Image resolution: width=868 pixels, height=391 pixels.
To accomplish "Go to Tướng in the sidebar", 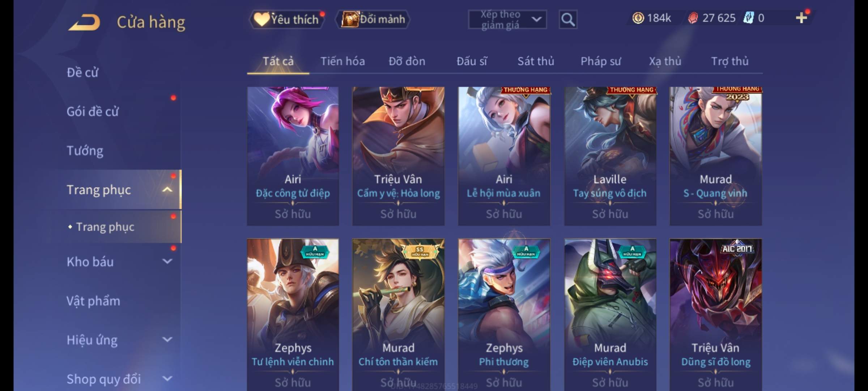I will pos(85,150).
